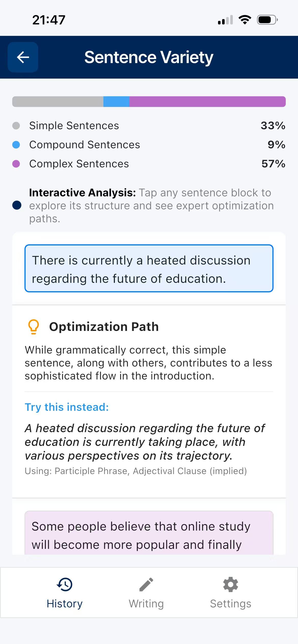Tap the gray Simple Sentences legend dot

tap(16, 126)
